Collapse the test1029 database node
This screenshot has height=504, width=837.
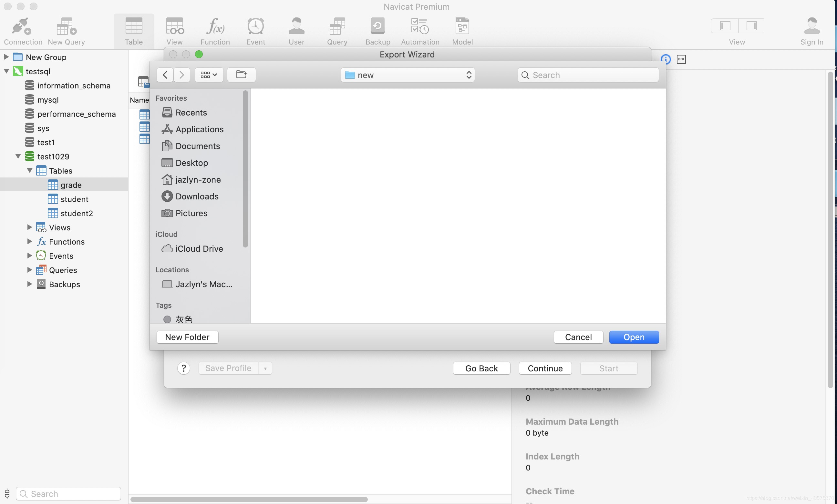tap(18, 156)
